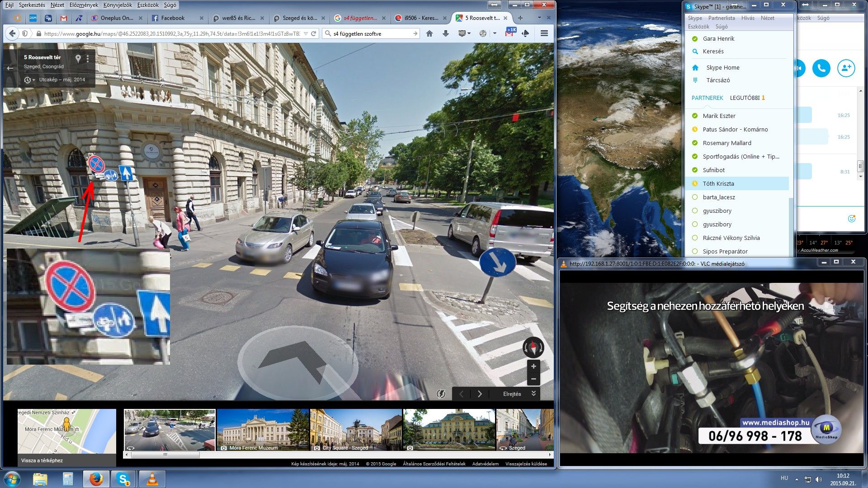The image size is (868, 488).
Task: Select Tóth Kriszta in Skype contacts
Action: (x=737, y=183)
